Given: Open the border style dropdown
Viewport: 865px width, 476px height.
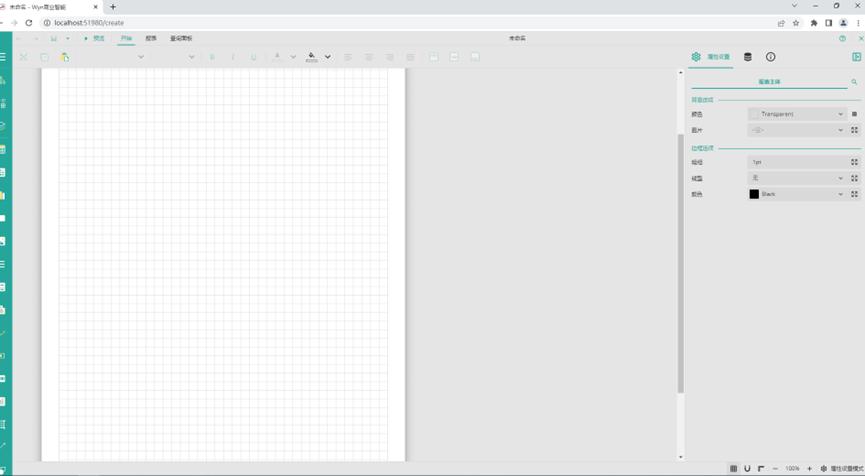Looking at the screenshot, I should click(797, 178).
